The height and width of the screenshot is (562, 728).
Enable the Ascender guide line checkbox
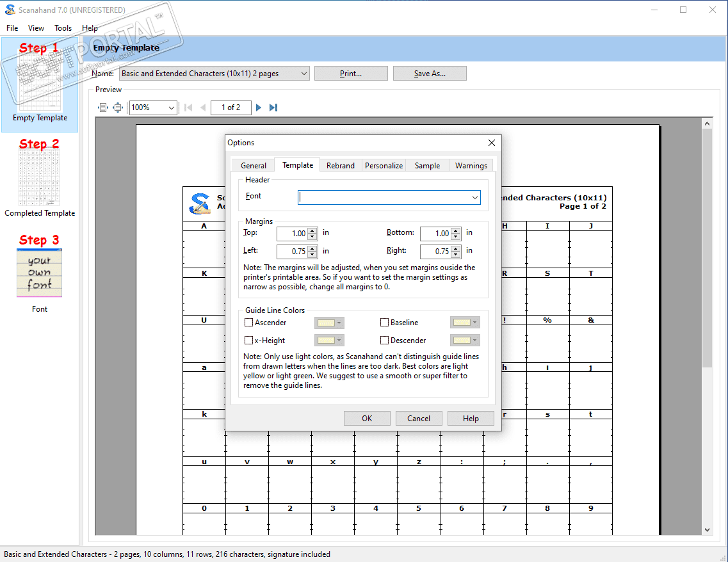[249, 323]
